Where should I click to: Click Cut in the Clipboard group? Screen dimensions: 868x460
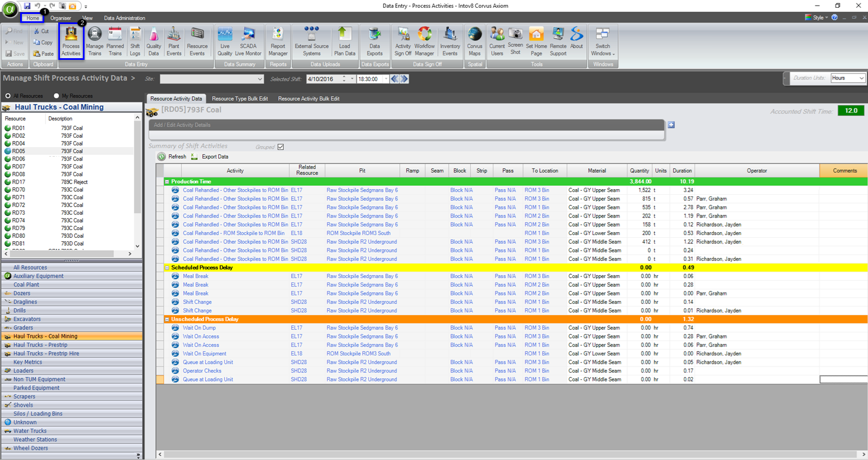pos(41,31)
